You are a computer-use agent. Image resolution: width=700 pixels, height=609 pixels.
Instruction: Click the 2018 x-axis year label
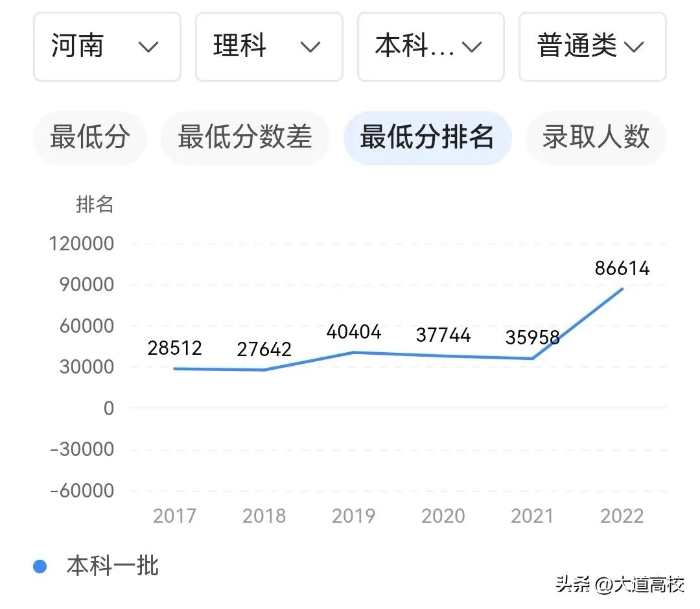[264, 516]
